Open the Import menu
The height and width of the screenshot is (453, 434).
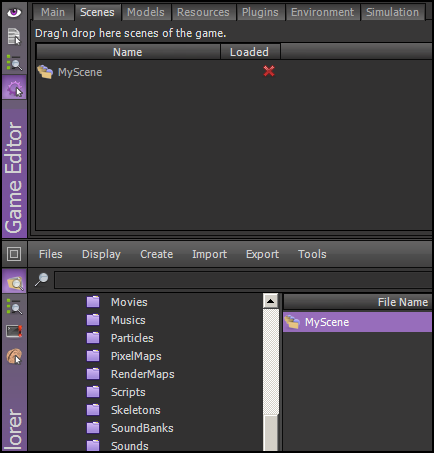[210, 254]
